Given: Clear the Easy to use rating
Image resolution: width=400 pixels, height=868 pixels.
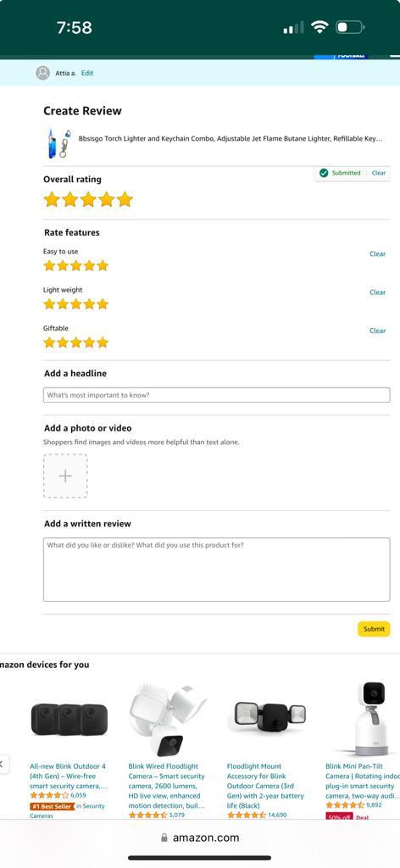Looking at the screenshot, I should coord(378,254).
